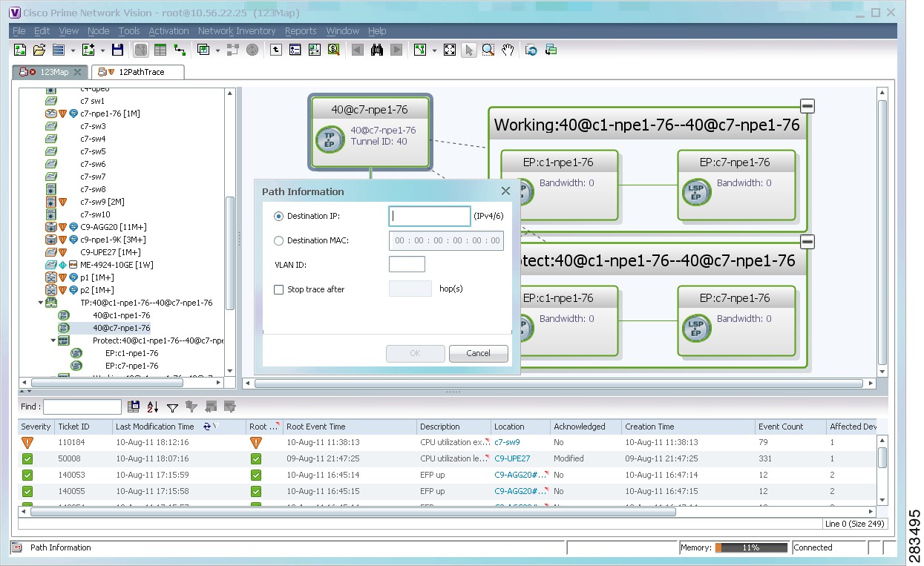Select the c7-npe1-76 [1M] tree item
This screenshot has height=566, width=924.
pyautogui.click(x=110, y=113)
